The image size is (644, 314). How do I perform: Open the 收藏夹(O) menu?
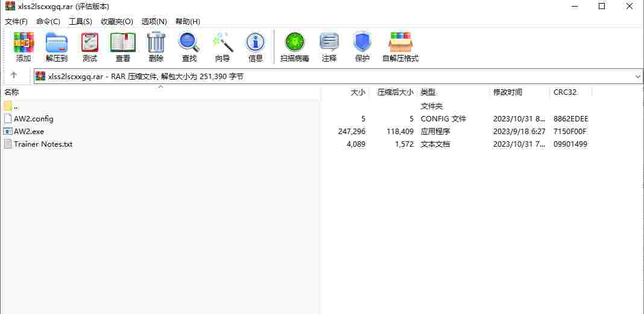(117, 21)
